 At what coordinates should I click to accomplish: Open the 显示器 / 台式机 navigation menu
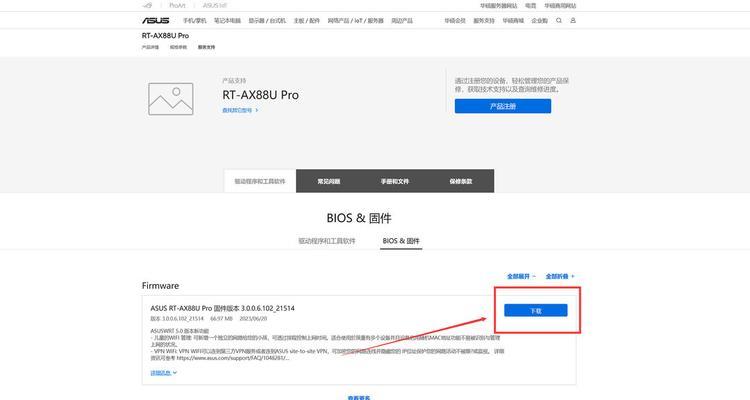tap(267, 21)
